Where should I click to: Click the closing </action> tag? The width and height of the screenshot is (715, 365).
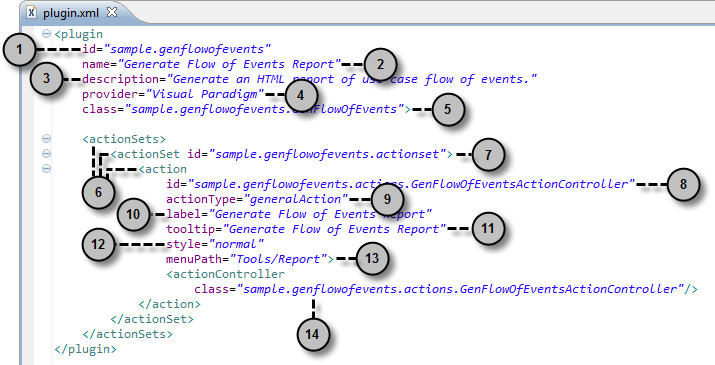(169, 304)
